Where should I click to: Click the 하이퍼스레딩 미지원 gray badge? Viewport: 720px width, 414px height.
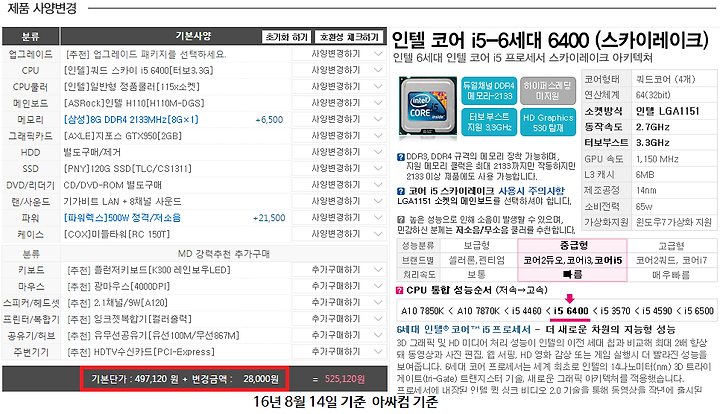point(547,91)
